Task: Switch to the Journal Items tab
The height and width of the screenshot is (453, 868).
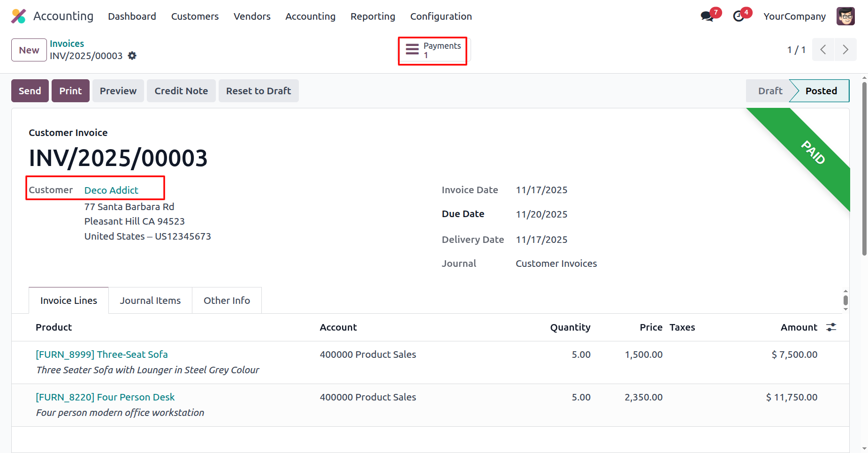Action: (x=150, y=301)
